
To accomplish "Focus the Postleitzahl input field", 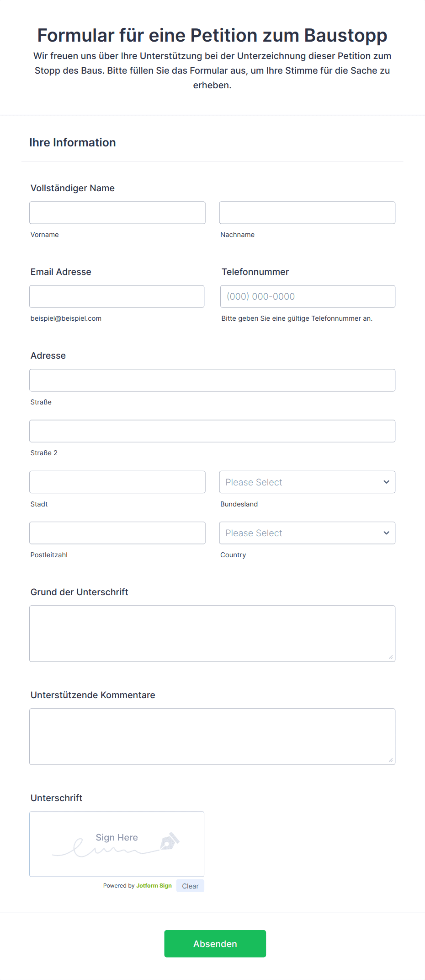I will pyautogui.click(x=117, y=533).
